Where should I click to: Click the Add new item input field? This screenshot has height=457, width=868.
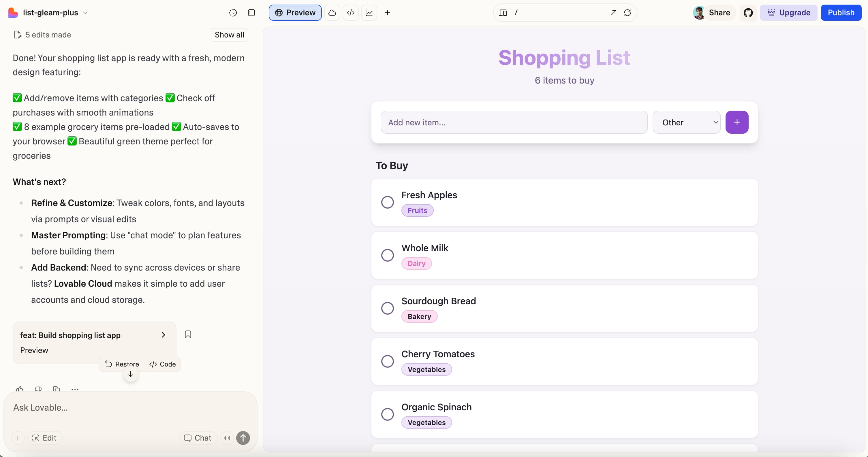click(x=514, y=122)
